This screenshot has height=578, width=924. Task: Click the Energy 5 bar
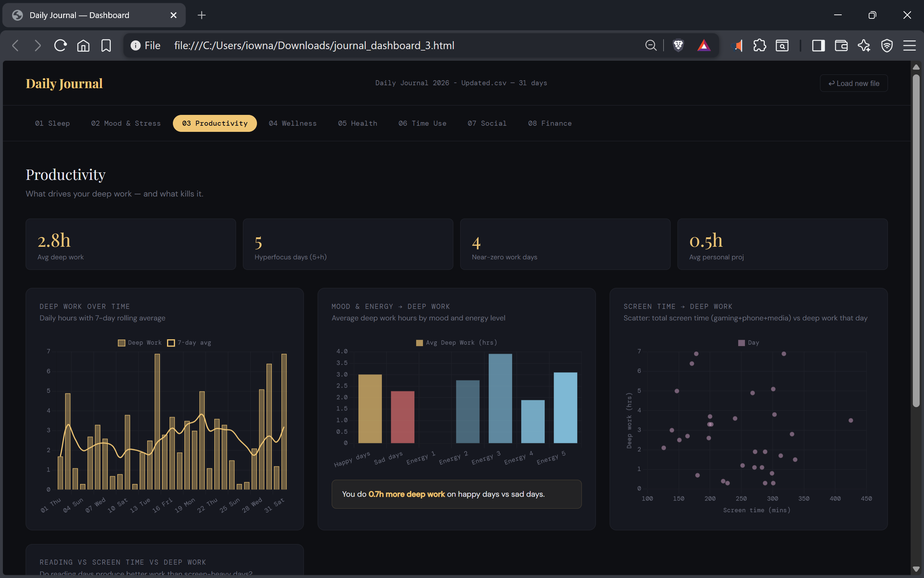[x=565, y=408]
